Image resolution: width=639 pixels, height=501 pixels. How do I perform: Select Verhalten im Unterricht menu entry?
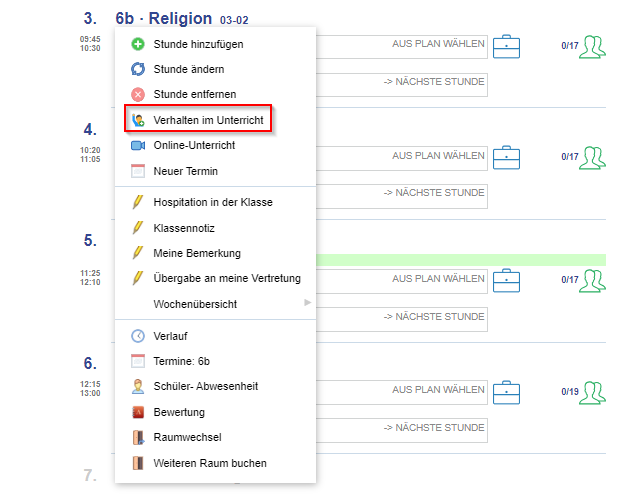[x=209, y=119]
